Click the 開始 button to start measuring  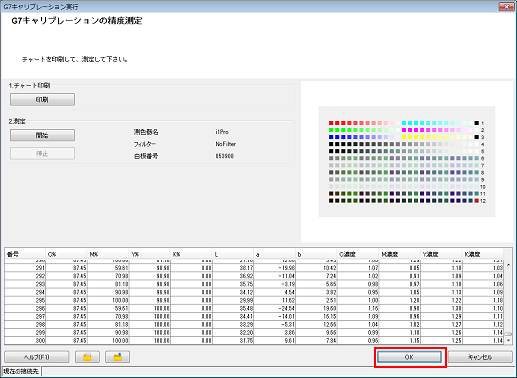pos(42,135)
